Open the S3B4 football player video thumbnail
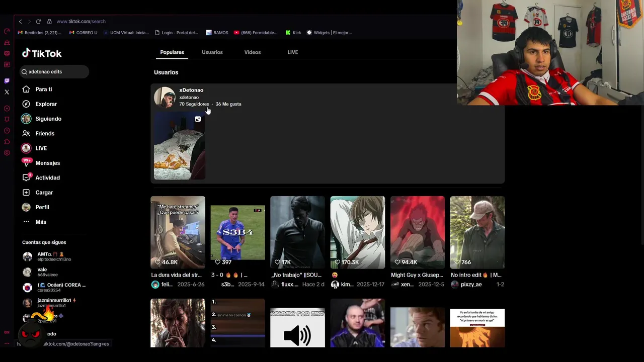 point(237,232)
